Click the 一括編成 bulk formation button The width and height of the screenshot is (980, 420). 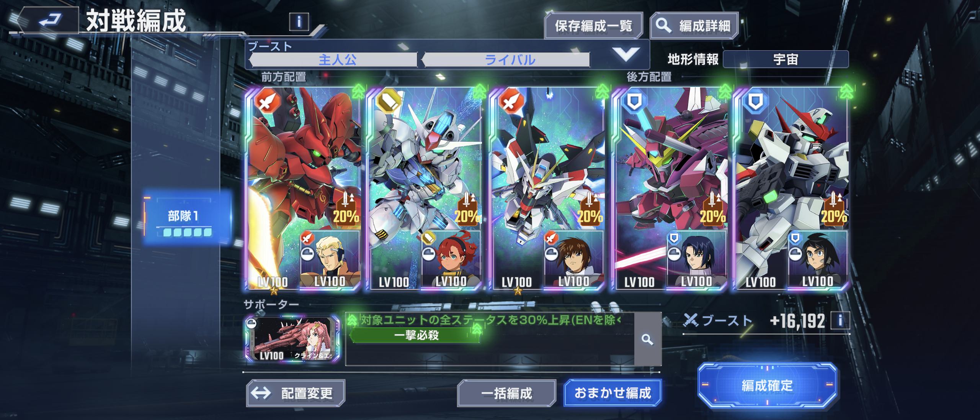[x=507, y=393]
